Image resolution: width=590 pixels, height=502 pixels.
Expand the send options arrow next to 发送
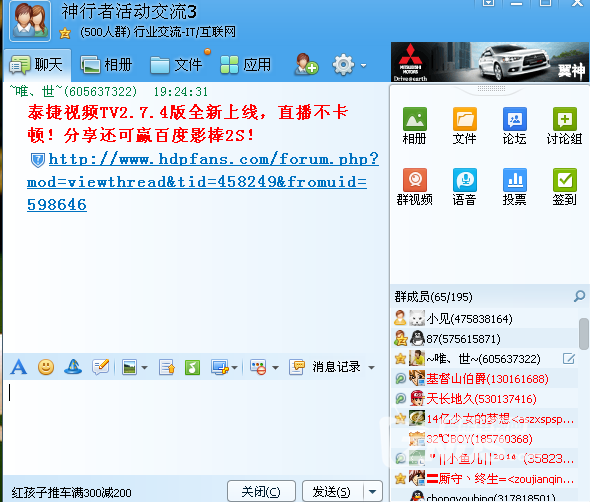click(x=373, y=491)
